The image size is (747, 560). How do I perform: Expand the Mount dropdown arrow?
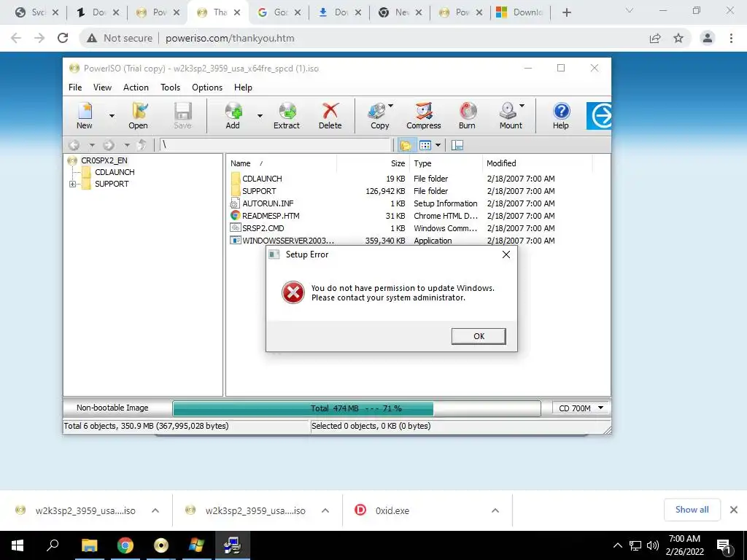coord(522,106)
